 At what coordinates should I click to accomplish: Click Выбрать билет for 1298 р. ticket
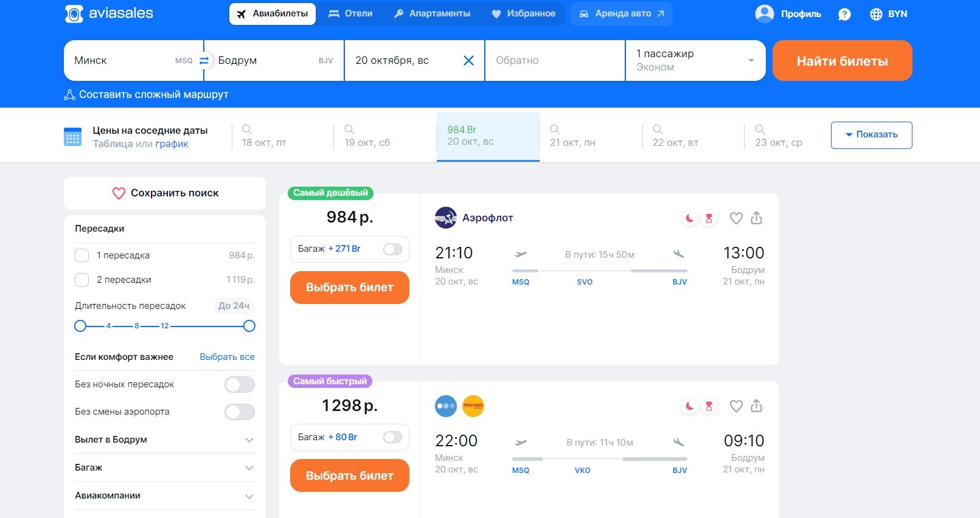(350, 475)
